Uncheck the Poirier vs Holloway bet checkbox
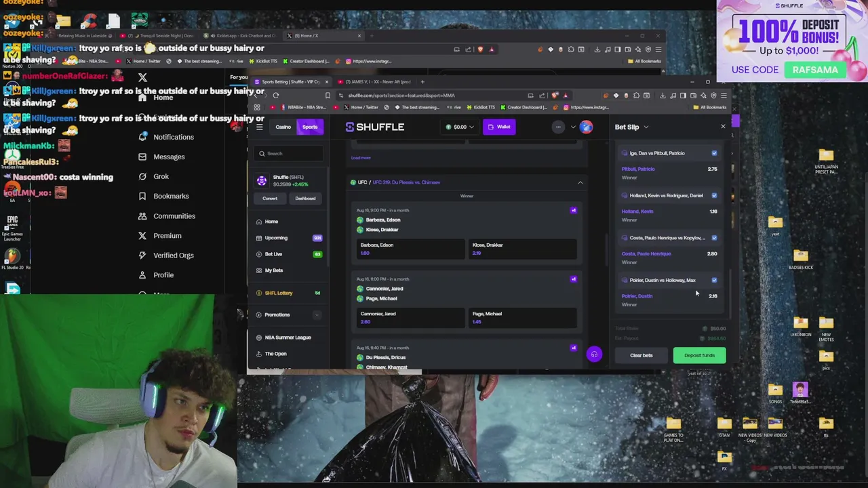 tap(714, 280)
